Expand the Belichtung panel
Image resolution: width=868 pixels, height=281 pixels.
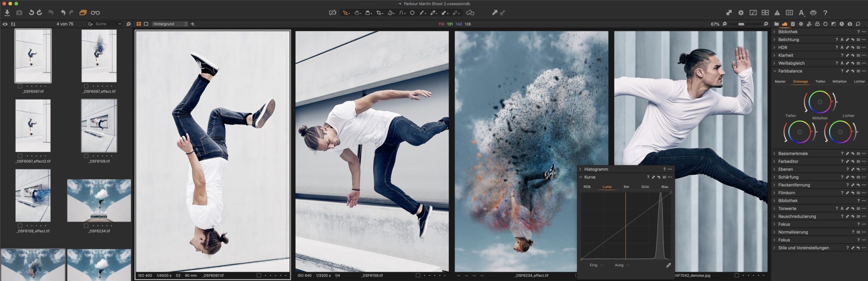tap(774, 40)
